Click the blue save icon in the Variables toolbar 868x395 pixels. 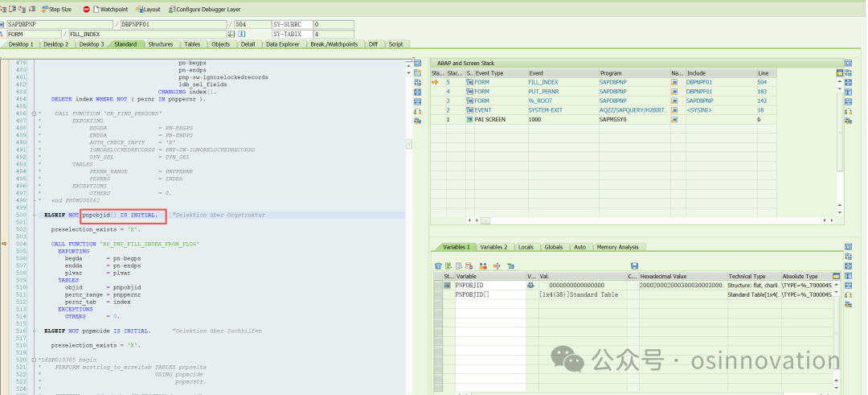634,266
